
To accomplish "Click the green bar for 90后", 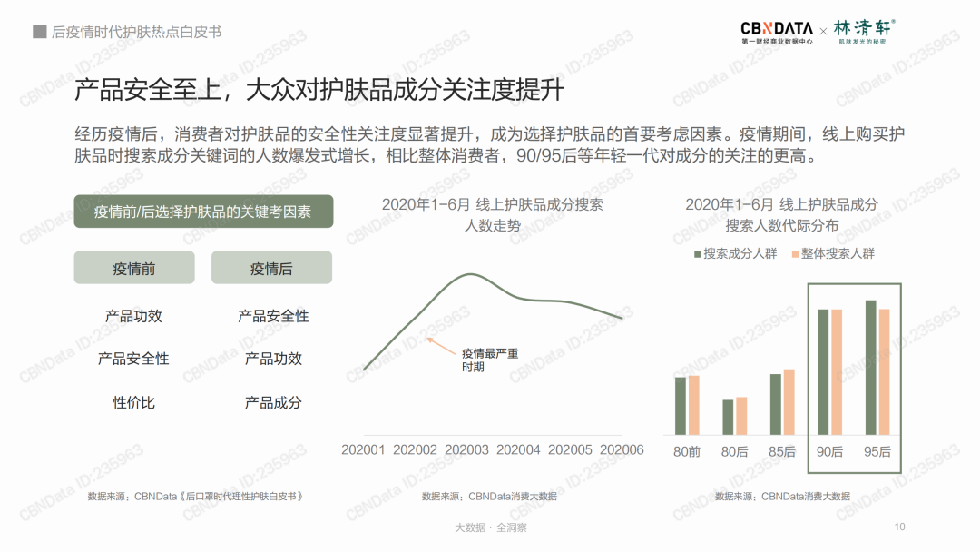I will [x=823, y=372].
